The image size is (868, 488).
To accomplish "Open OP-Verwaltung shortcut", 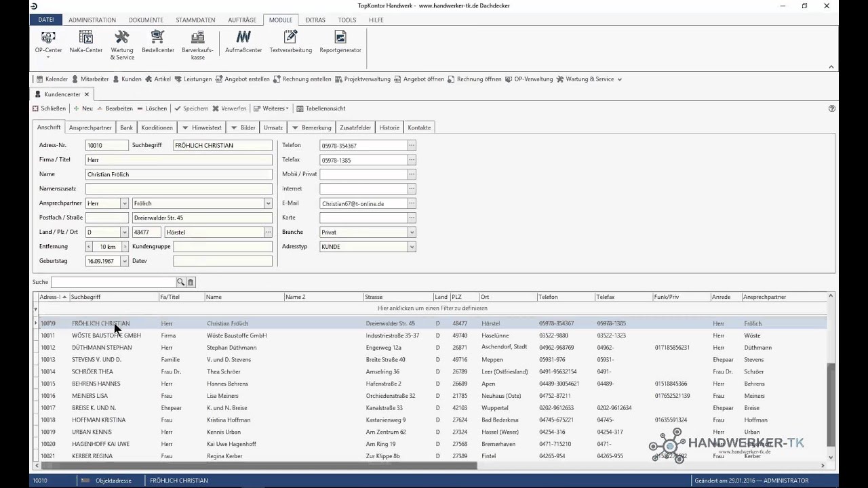I will [529, 79].
